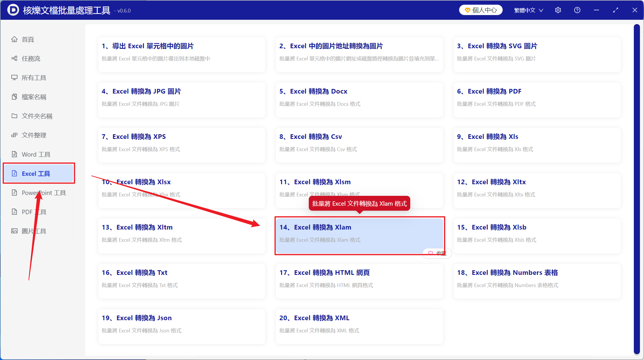Image resolution: width=644 pixels, height=360 pixels.
Task: Open Excel 轉換為 Numbers 表格 tool
Action: point(537,281)
